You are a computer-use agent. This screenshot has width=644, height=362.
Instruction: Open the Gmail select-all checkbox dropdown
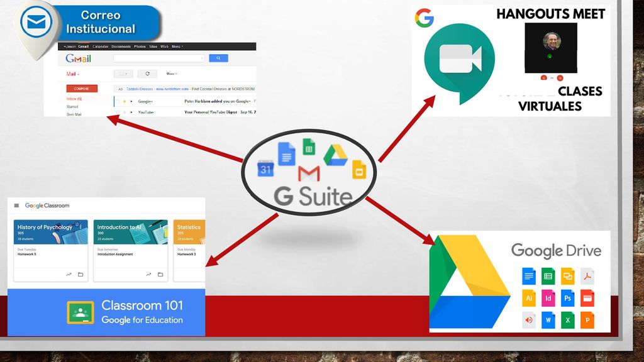pyautogui.click(x=123, y=74)
